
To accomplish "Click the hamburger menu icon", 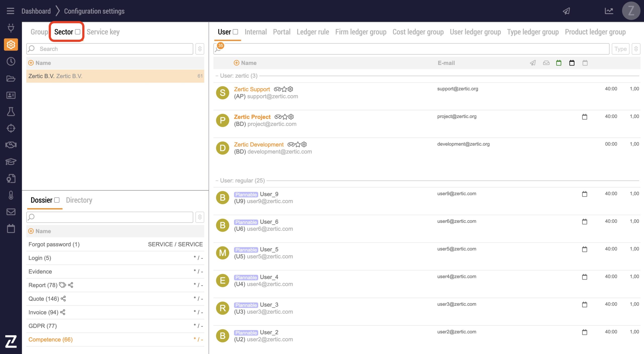I will point(10,11).
